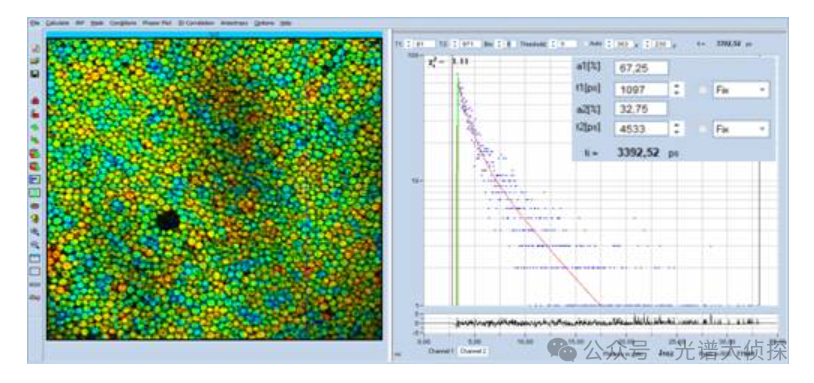Click the a1[%] value field
The height and width of the screenshot is (383, 814).
[x=641, y=68]
